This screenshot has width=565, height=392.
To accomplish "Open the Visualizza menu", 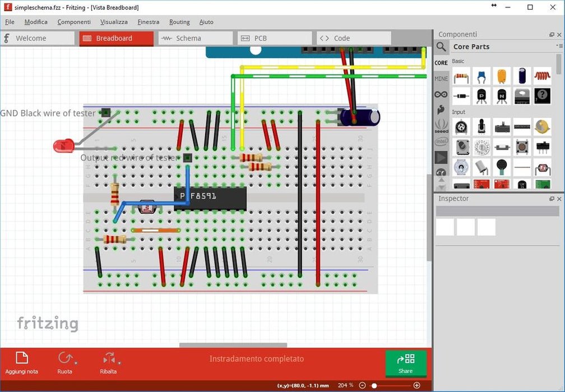I will (x=114, y=22).
